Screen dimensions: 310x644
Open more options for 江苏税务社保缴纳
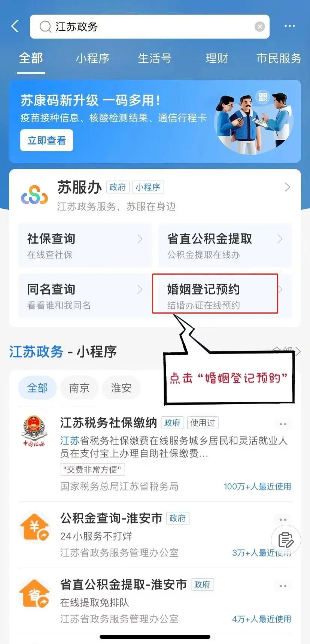(283, 424)
